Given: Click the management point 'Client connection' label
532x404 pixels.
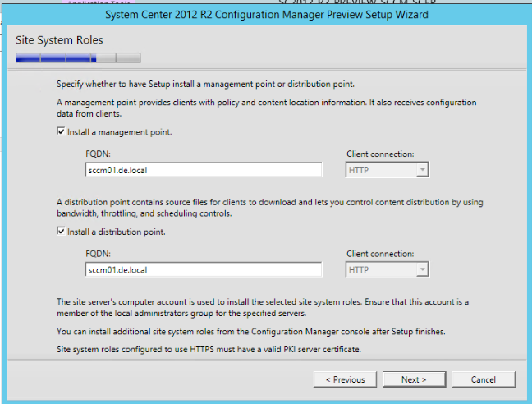Looking at the screenshot, I should tap(381, 154).
